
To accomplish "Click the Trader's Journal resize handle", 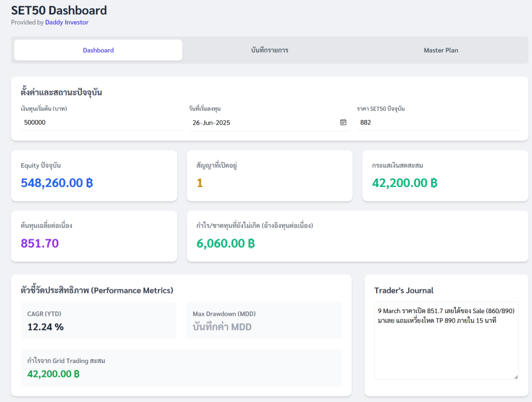I will pos(515,377).
